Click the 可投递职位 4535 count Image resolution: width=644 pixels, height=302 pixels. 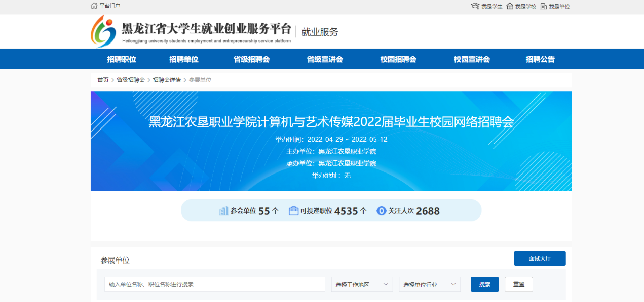tap(333, 211)
